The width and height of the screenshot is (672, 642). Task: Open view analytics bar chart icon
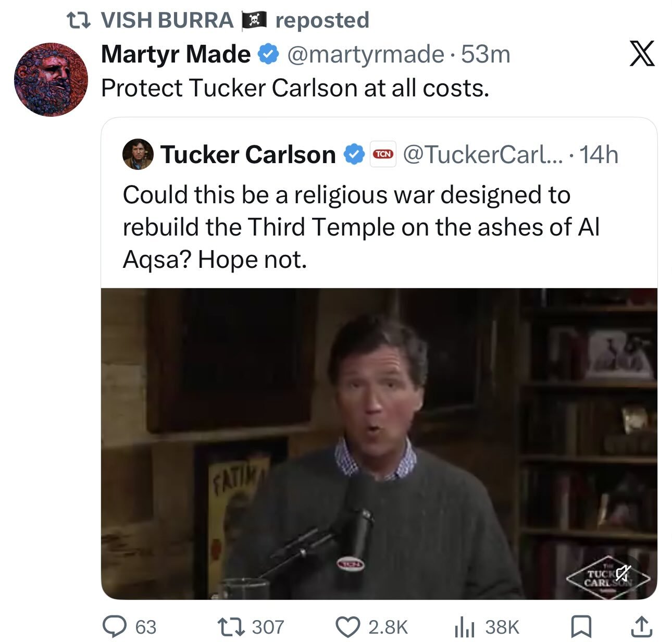[464, 626]
